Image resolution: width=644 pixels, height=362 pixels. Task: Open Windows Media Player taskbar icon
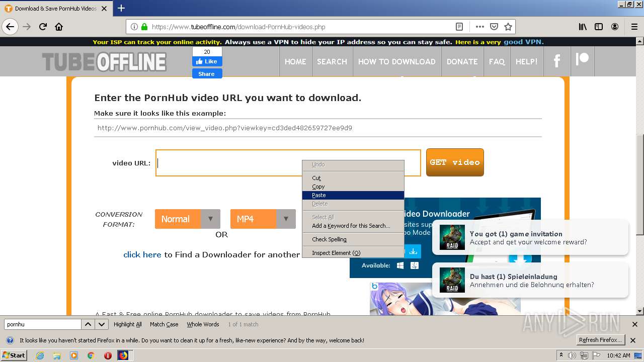(74, 355)
